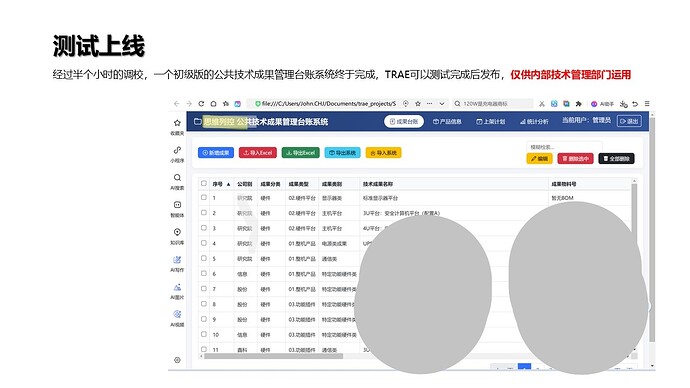Click the 技术成果名称 column header
Screen dimensions: 690x388
point(378,184)
